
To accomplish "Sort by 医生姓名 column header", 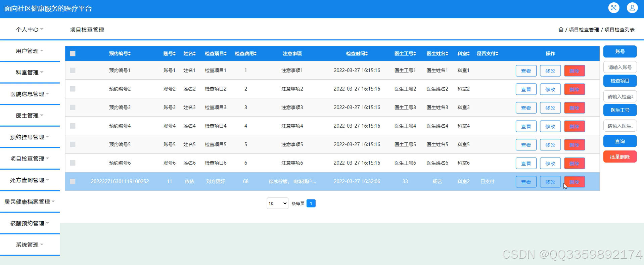I will pyautogui.click(x=438, y=54).
